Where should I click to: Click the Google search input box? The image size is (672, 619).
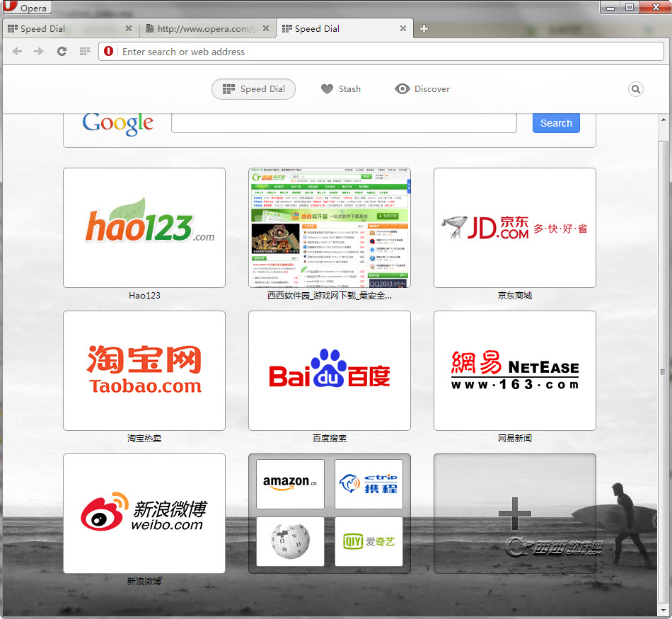click(x=344, y=123)
